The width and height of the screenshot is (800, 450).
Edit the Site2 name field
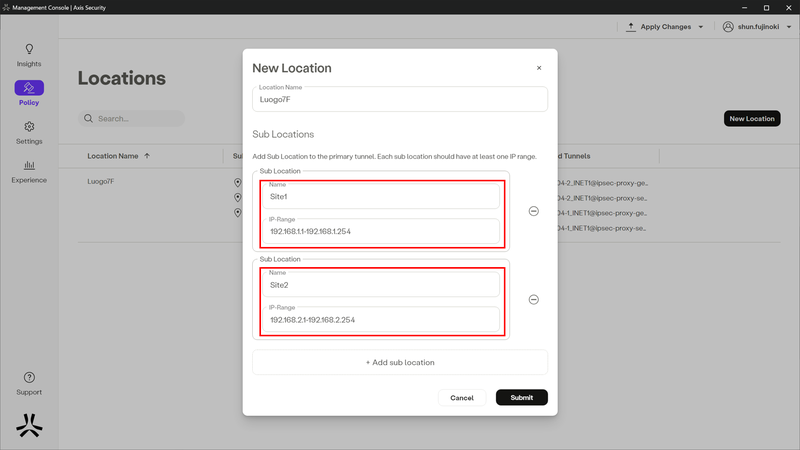click(381, 285)
